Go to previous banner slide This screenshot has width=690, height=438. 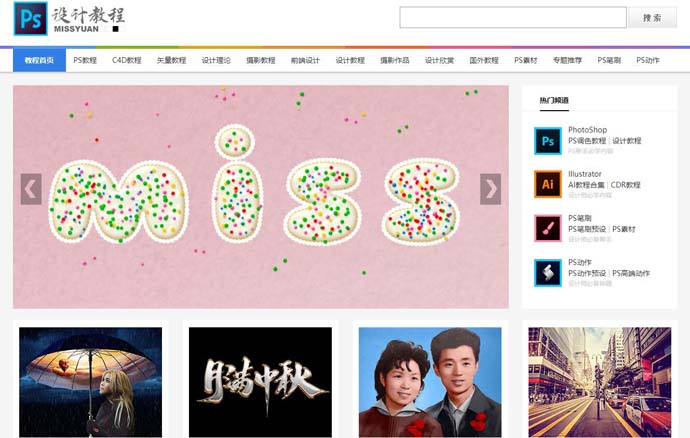31,189
